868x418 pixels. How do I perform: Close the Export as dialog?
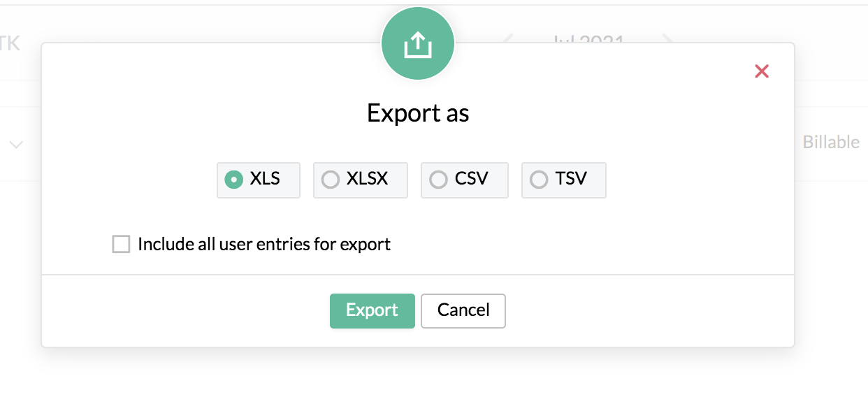[x=762, y=71]
